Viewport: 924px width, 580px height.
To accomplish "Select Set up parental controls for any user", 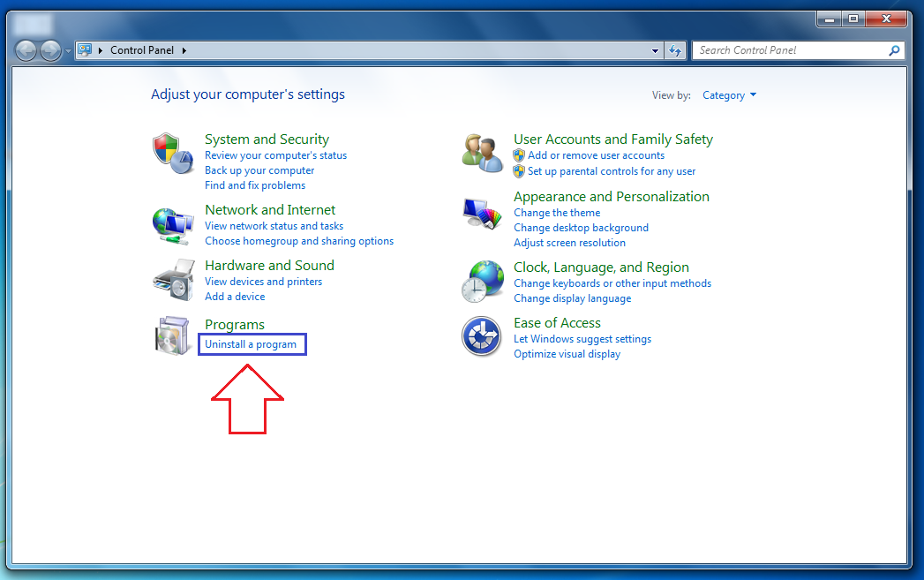I will pyautogui.click(x=612, y=171).
